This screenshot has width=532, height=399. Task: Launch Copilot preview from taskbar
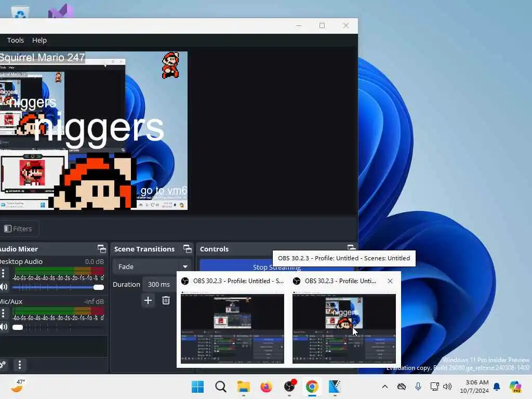[515, 387]
